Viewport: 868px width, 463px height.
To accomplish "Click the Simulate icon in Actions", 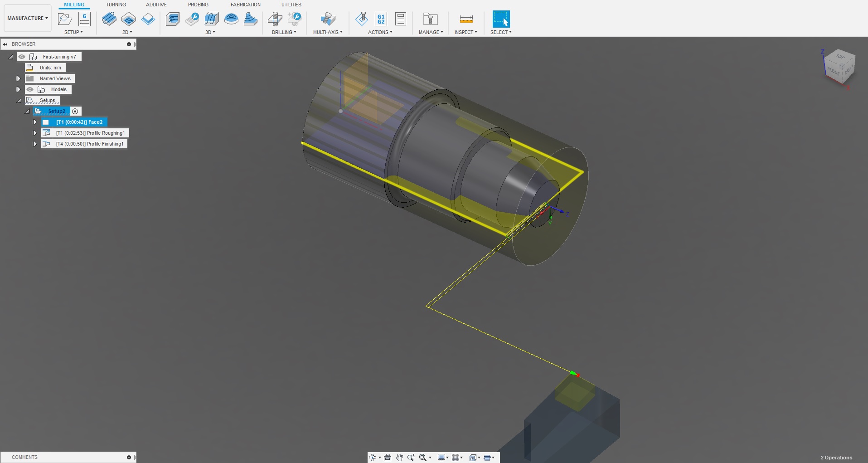I will (362, 19).
